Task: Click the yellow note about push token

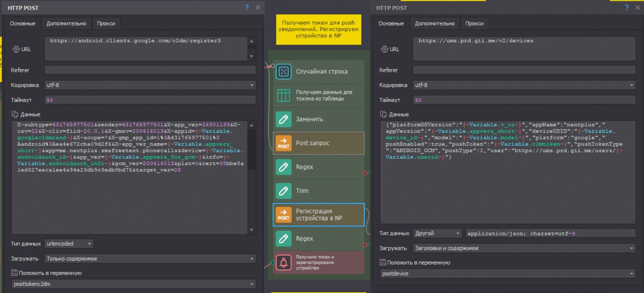Action: pyautogui.click(x=318, y=29)
